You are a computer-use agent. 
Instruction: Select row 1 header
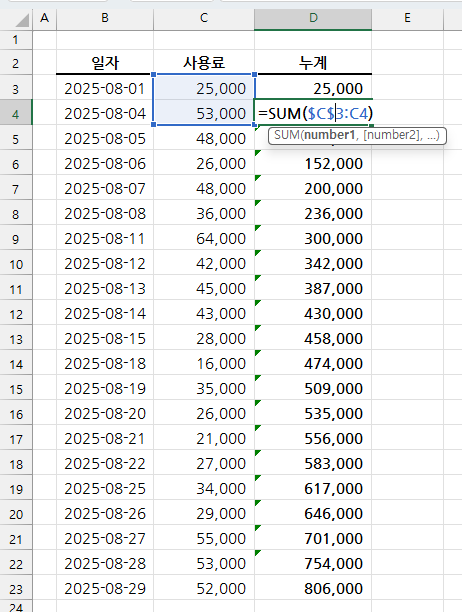16,39
